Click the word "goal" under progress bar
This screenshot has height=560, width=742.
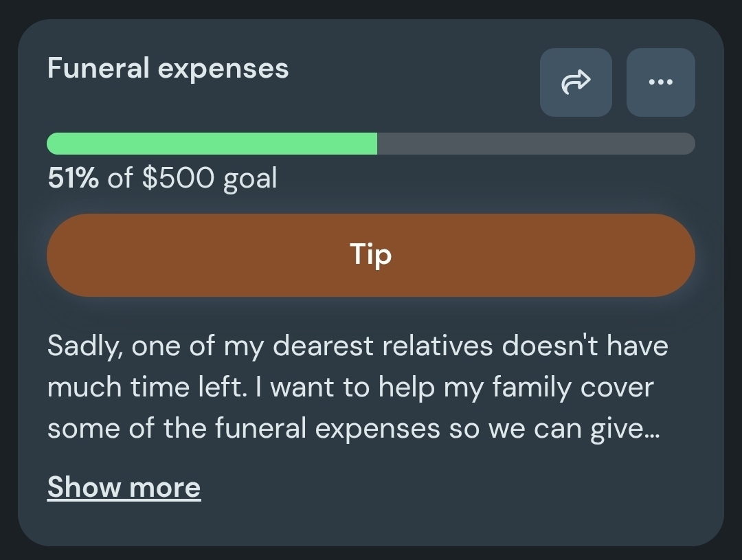(x=250, y=179)
